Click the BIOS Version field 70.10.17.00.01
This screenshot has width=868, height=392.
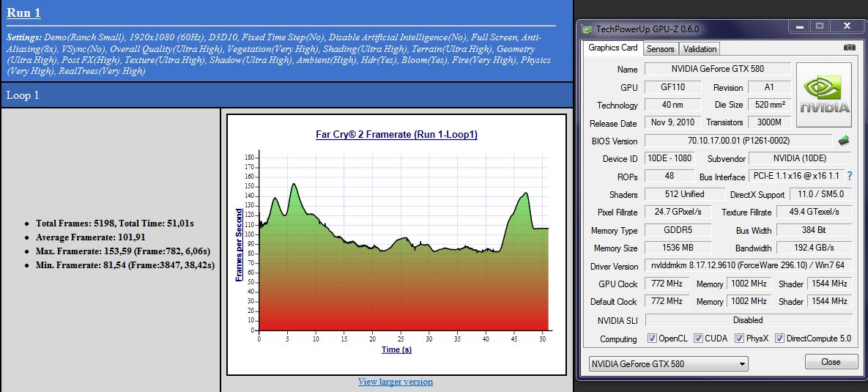click(x=738, y=141)
